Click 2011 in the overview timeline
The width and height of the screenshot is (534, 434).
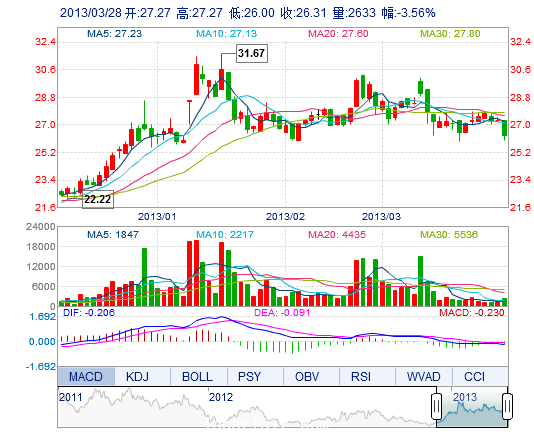(x=71, y=397)
